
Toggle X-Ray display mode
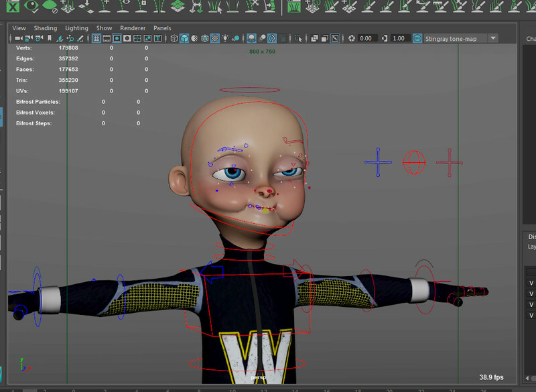point(316,38)
